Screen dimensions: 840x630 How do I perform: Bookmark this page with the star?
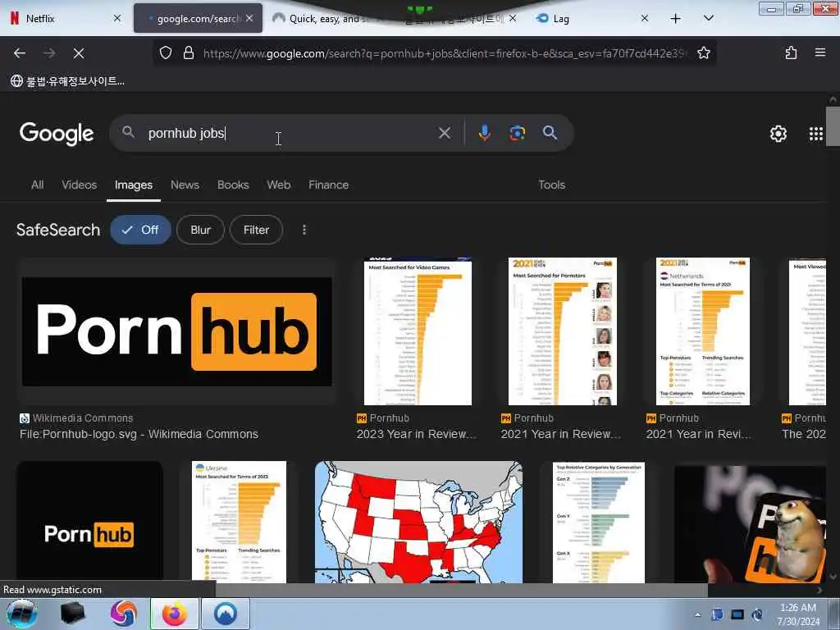pyautogui.click(x=703, y=53)
